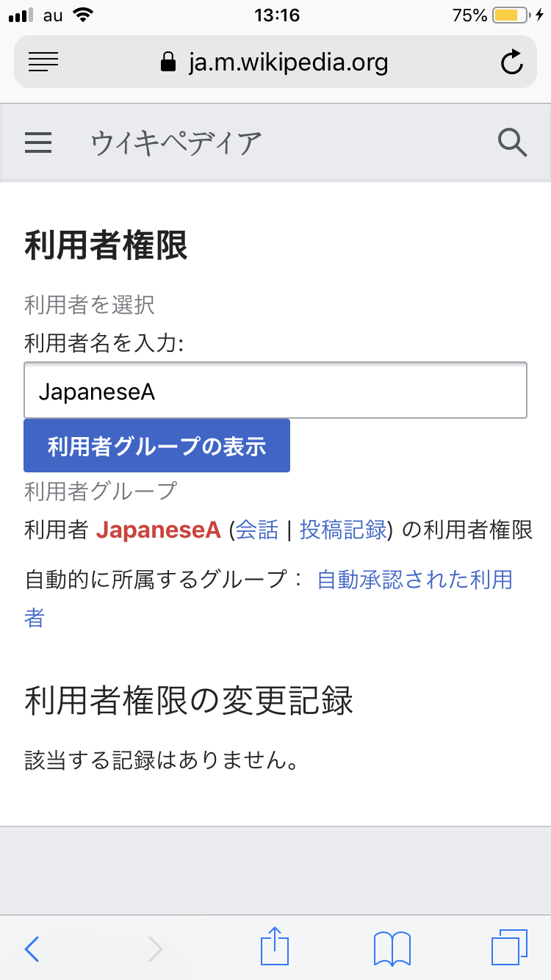Tap the ウィキペディア site title
Image resolution: width=551 pixels, height=980 pixels.
coord(176,142)
